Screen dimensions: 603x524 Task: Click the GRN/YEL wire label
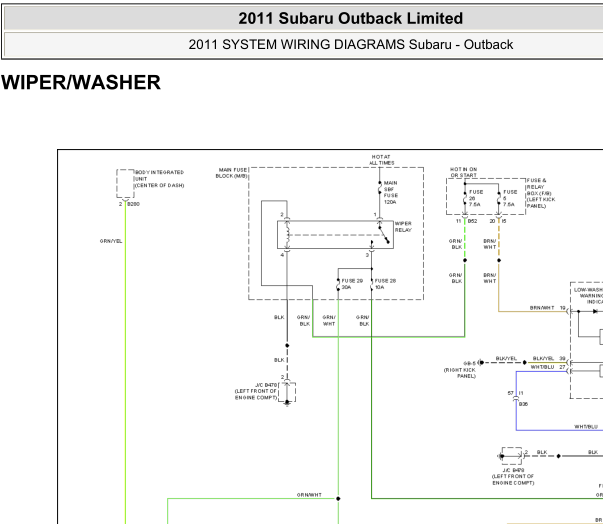pyautogui.click(x=111, y=241)
